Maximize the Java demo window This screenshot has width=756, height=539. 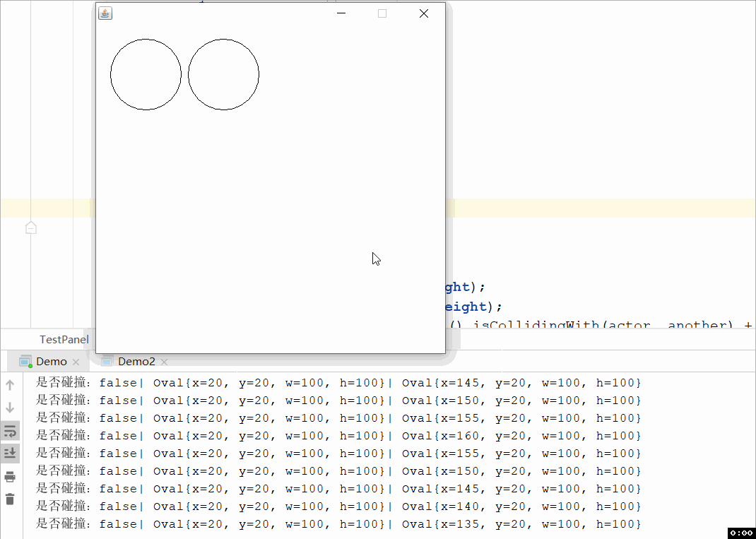point(382,13)
